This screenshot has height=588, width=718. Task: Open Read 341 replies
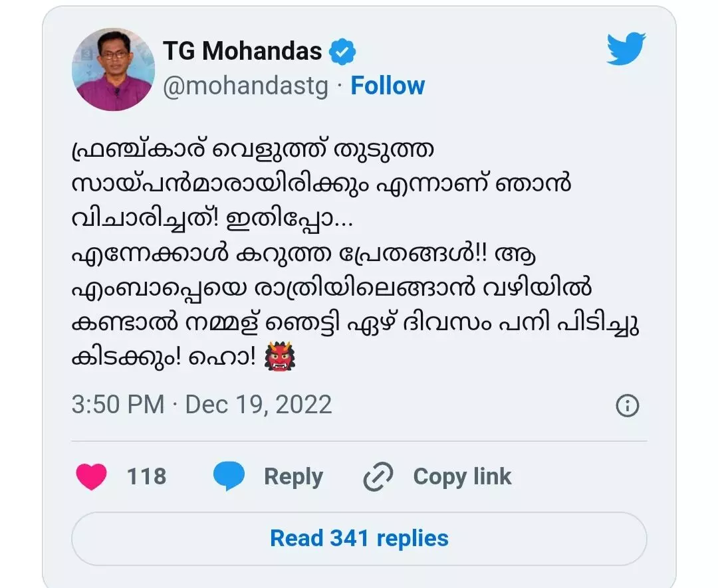[x=359, y=538]
